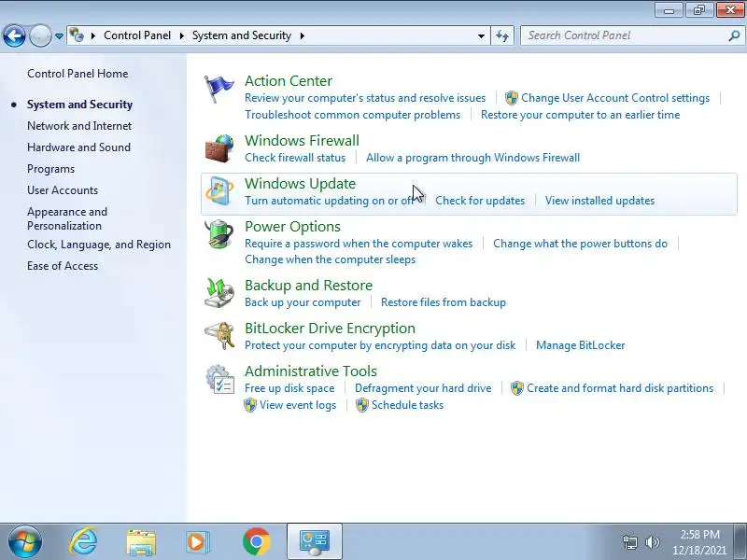
Task: Open the Backup and Restore icon
Action: click(219, 293)
